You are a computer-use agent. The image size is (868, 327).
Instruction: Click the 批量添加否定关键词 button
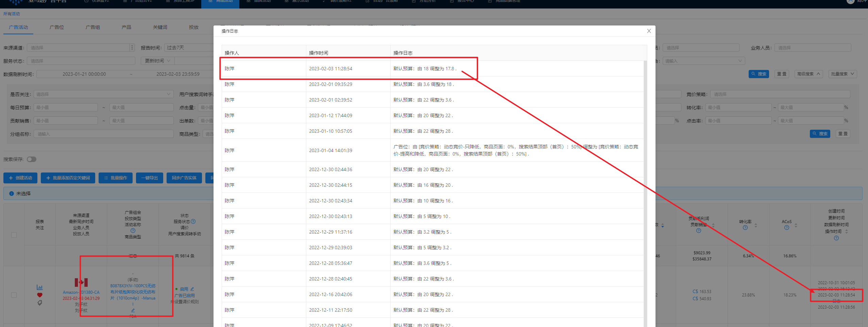pos(68,178)
